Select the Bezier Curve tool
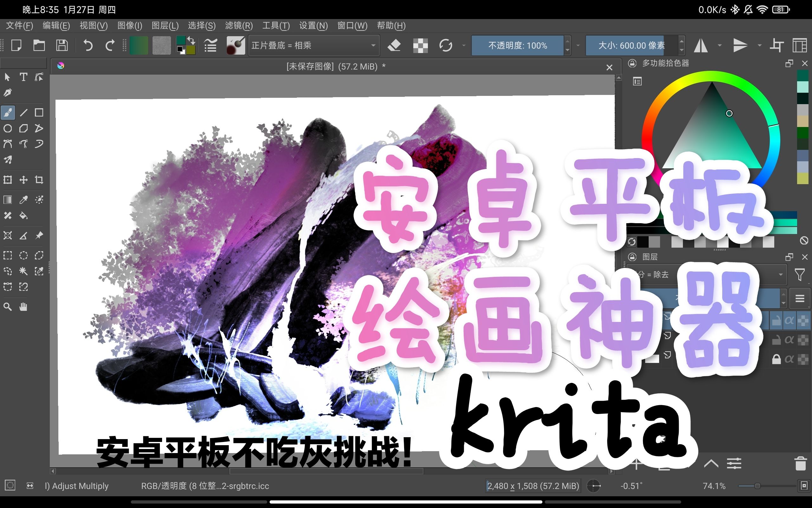The image size is (812, 508). click(x=7, y=144)
